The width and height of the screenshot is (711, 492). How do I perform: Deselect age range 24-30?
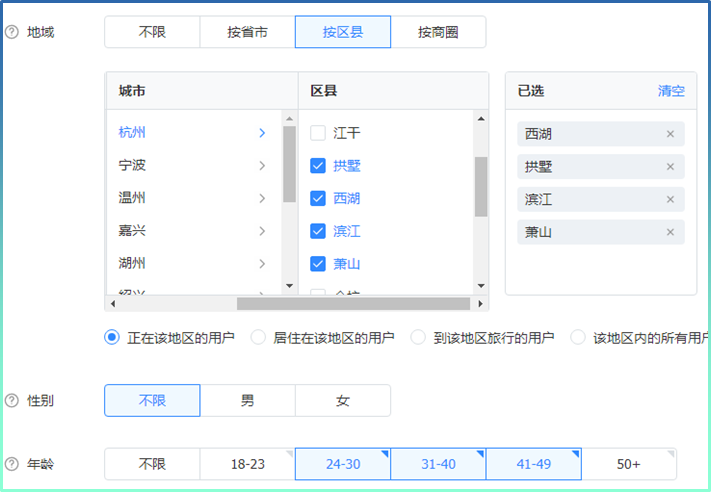click(x=343, y=464)
